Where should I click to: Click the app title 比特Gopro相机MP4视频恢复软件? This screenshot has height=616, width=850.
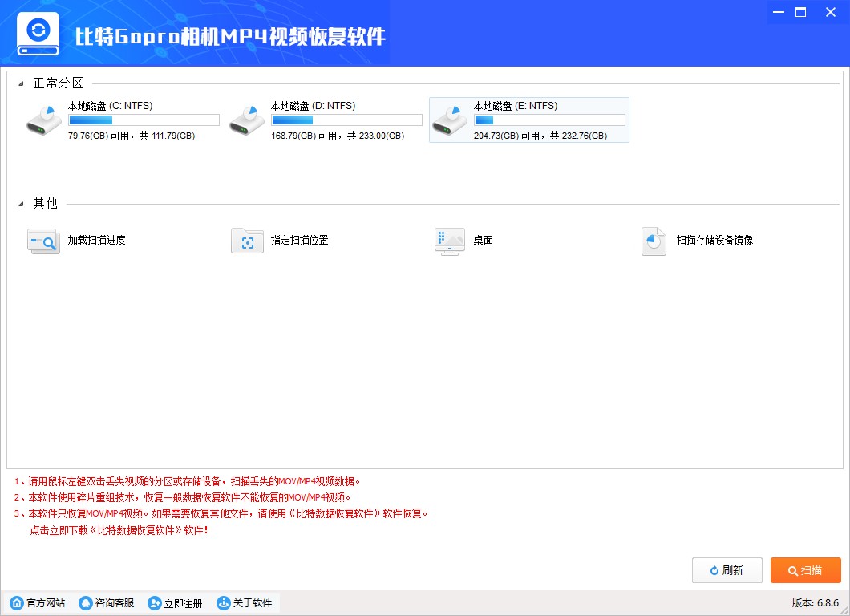pos(230,37)
